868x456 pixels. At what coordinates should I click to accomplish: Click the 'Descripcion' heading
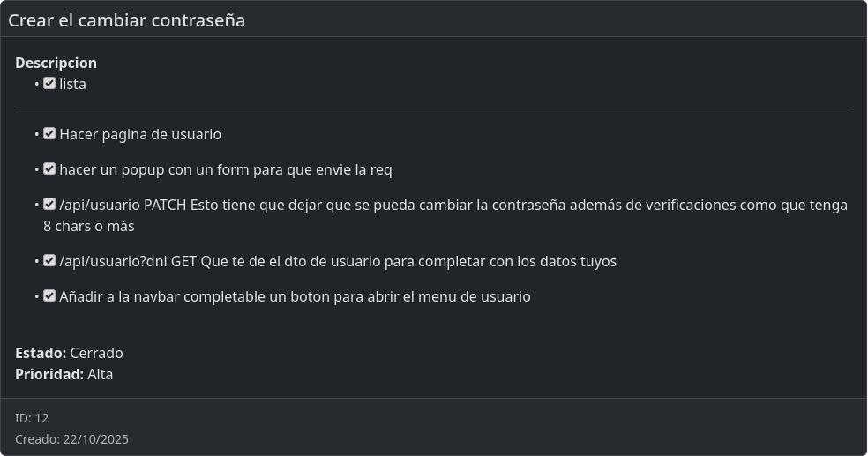click(56, 63)
